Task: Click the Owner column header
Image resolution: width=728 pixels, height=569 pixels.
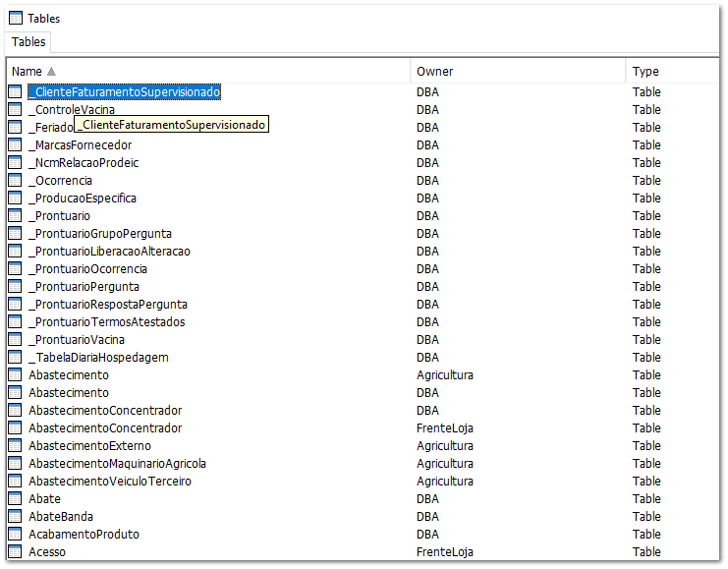Action: click(434, 72)
